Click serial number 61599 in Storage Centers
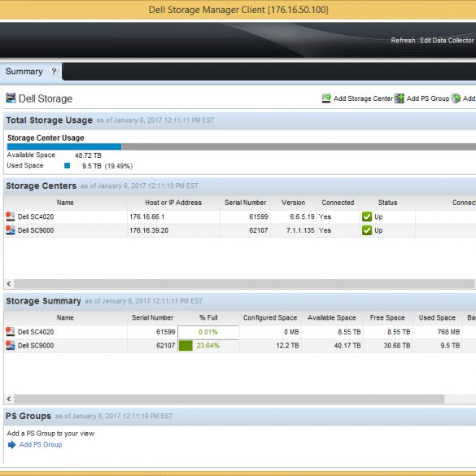The width and height of the screenshot is (476, 476). [258, 216]
